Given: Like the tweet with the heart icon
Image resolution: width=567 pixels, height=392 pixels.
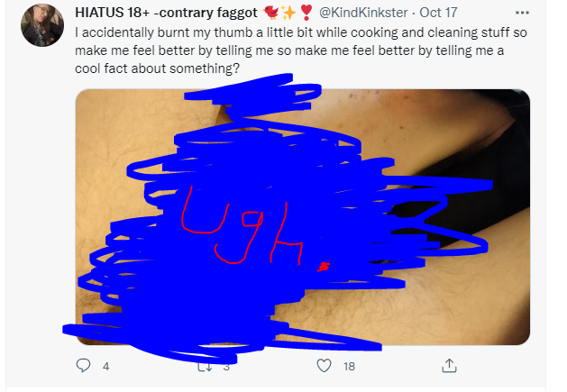Looking at the screenshot, I should point(324,366).
